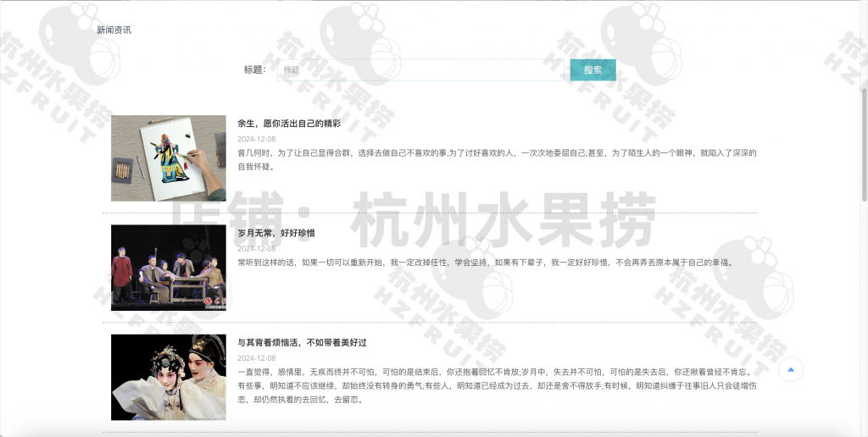Click the date under 岁月无常，好好珍惜

256,249
